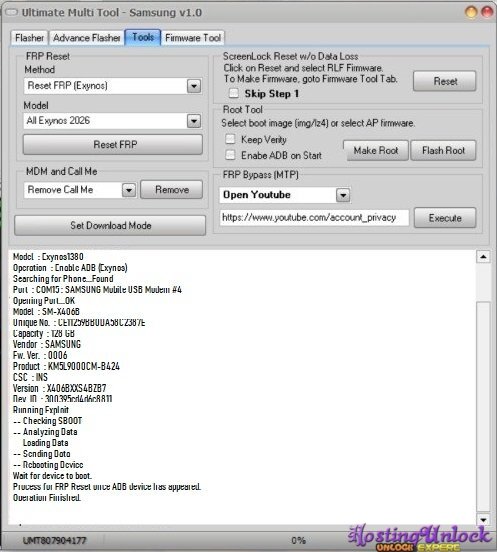Click the YouTube URL input field
This screenshot has height=552, width=497.
(x=314, y=218)
